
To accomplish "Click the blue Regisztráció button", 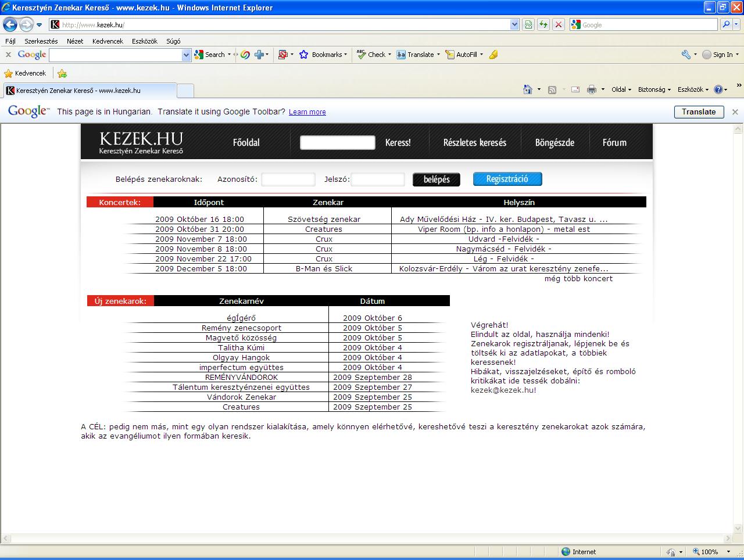I will 507,179.
